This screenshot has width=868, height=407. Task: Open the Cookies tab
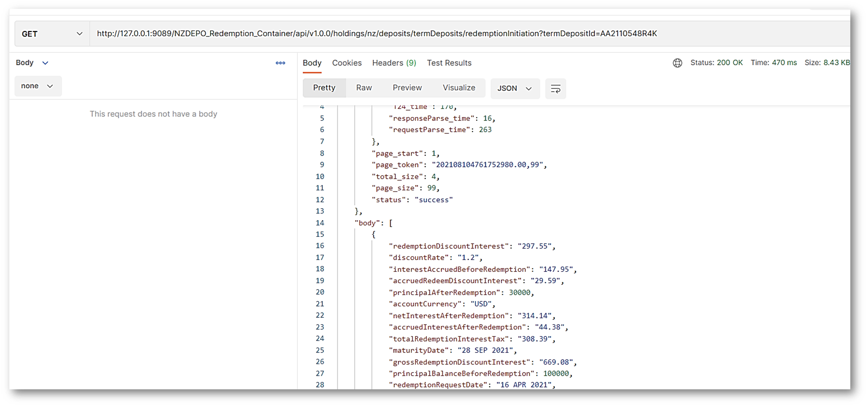(x=346, y=63)
